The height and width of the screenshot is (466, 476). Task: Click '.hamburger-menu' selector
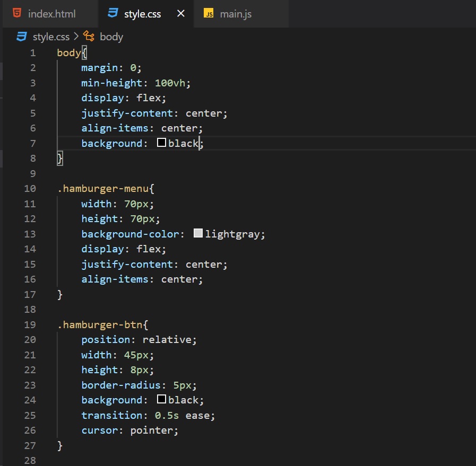coord(102,189)
